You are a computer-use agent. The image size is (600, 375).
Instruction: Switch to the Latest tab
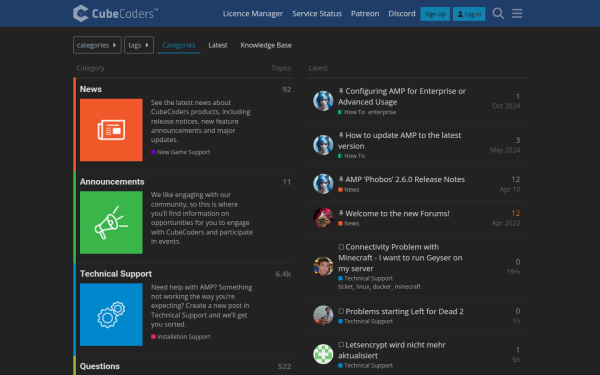coord(218,45)
